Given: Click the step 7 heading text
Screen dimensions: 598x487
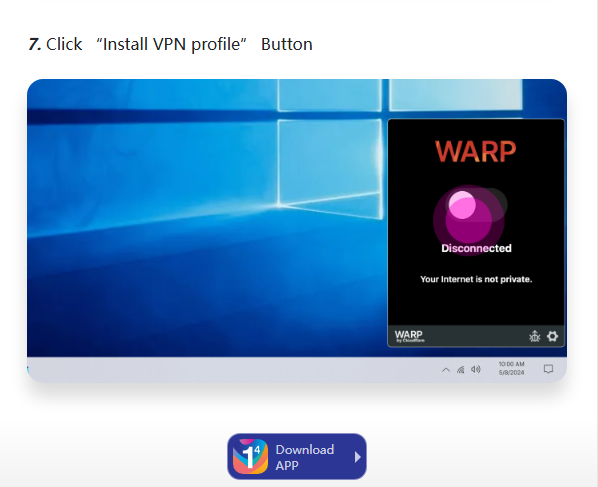Looking at the screenshot, I should 170,44.
